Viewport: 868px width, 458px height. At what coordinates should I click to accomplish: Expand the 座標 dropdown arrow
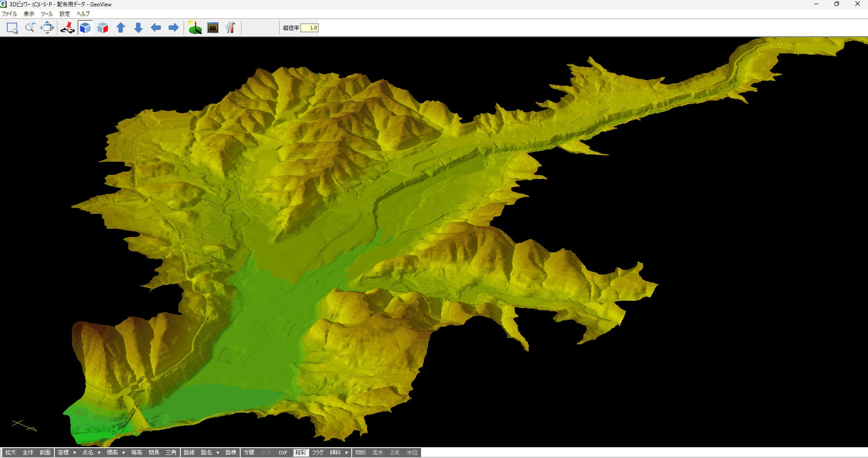tap(75, 453)
